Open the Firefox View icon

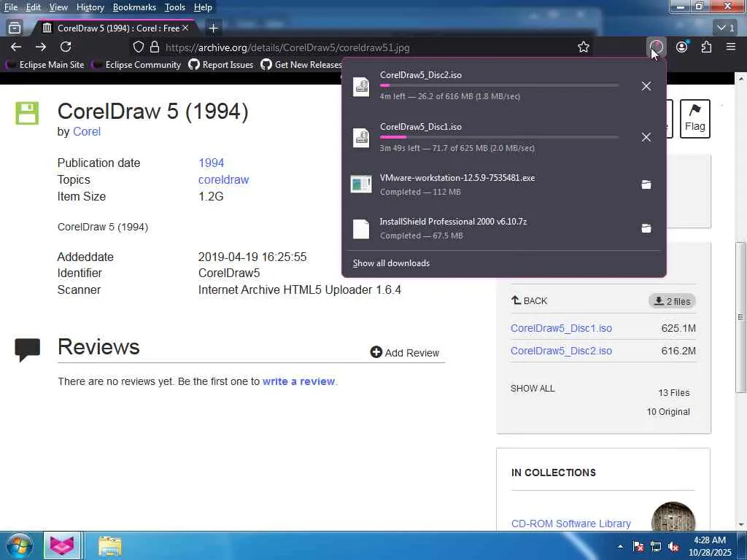point(15,28)
